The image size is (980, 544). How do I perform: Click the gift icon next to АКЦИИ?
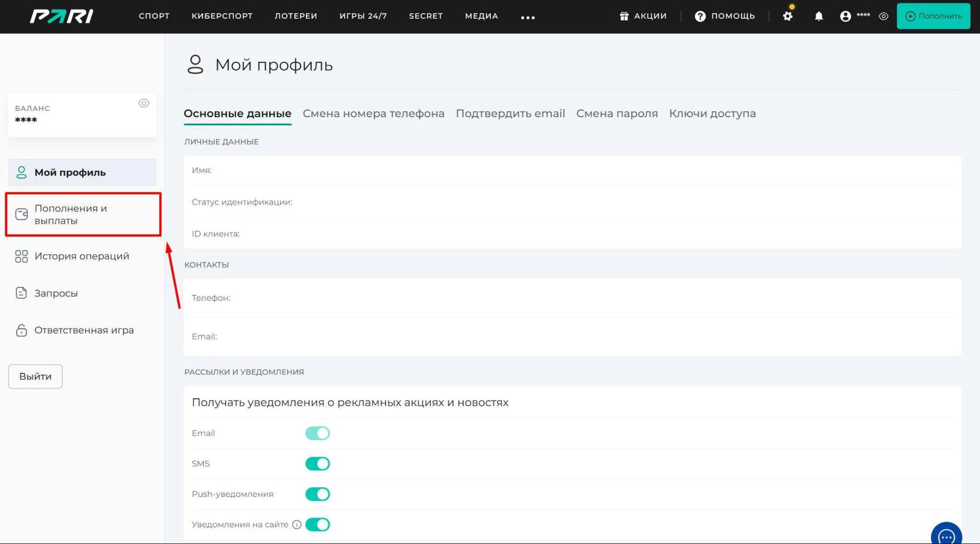[x=624, y=16]
